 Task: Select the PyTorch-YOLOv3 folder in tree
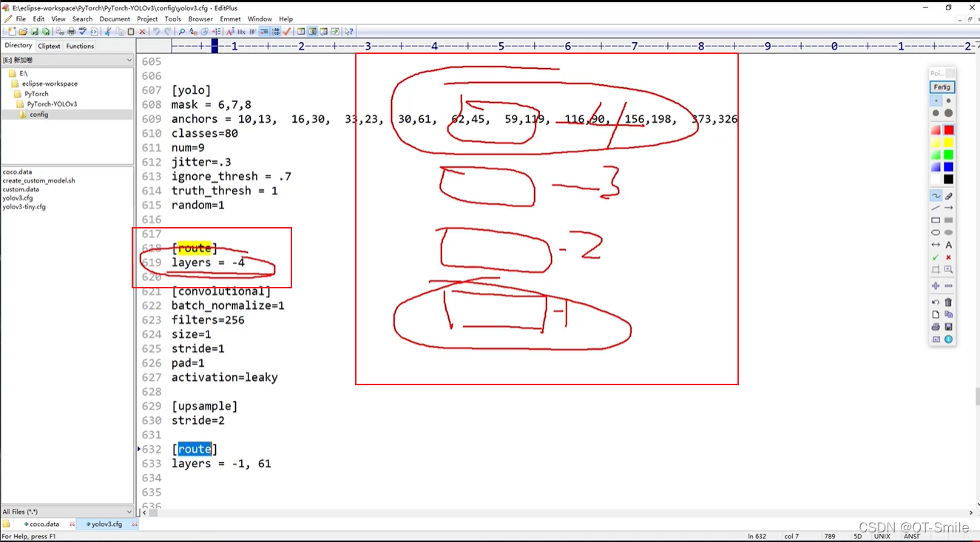[x=52, y=104]
